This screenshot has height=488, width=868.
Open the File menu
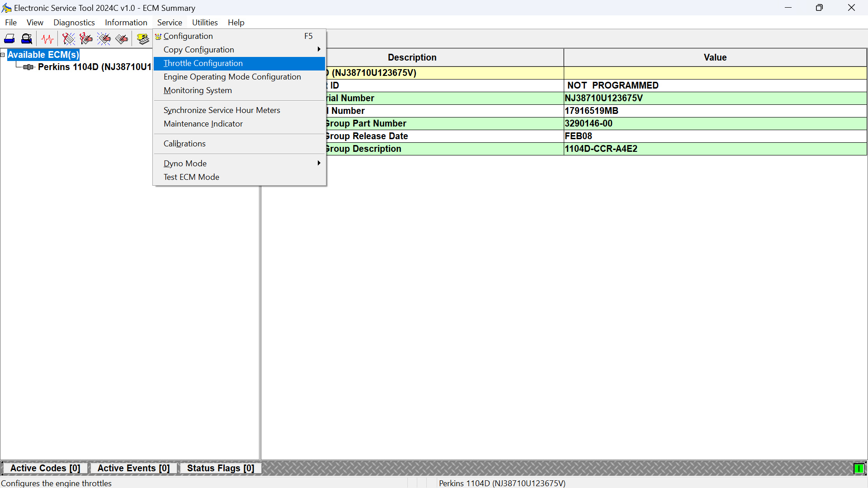[x=11, y=23]
